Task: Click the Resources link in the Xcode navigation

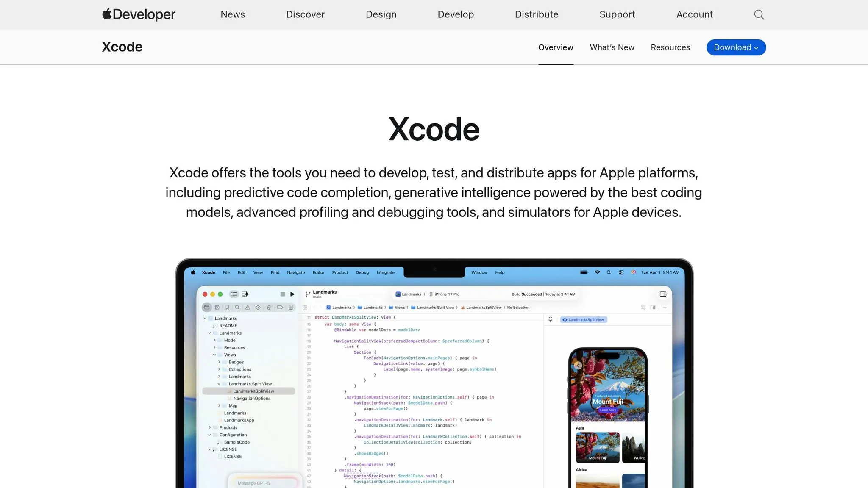Action: tap(670, 47)
